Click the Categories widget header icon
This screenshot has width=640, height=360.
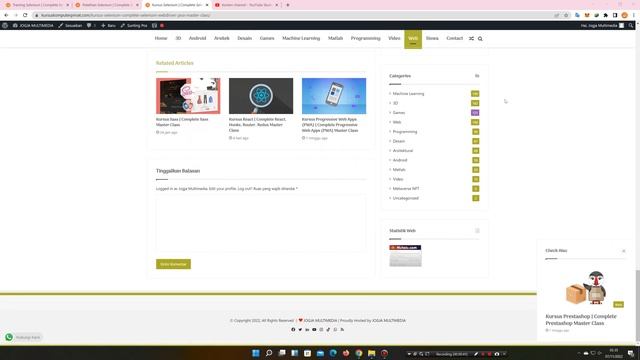477,76
